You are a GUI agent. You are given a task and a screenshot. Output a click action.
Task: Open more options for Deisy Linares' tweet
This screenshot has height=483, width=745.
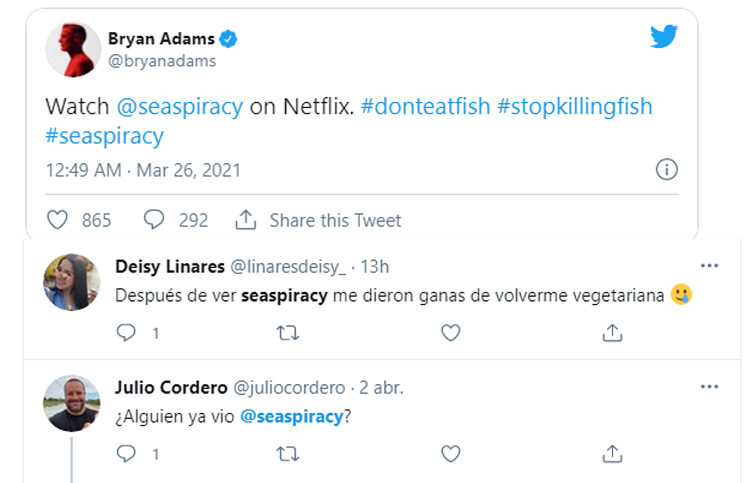(x=710, y=266)
